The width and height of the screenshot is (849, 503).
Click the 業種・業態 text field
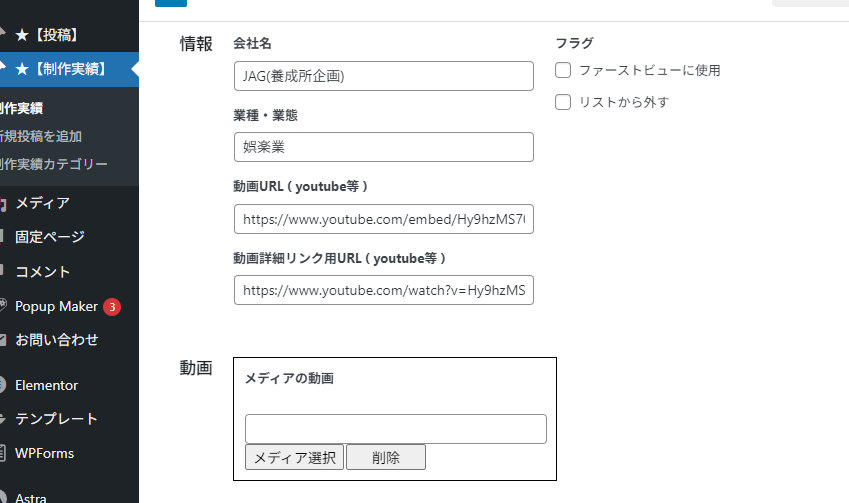coord(384,147)
